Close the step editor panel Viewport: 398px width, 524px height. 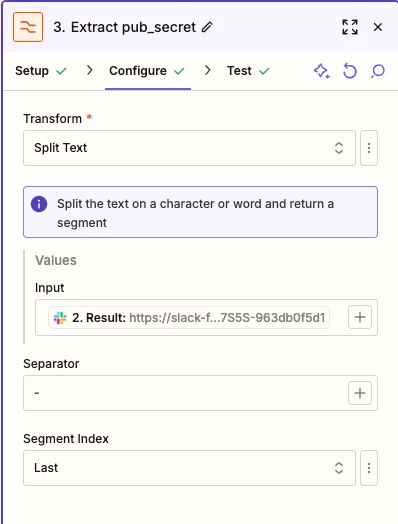pyautogui.click(x=378, y=27)
